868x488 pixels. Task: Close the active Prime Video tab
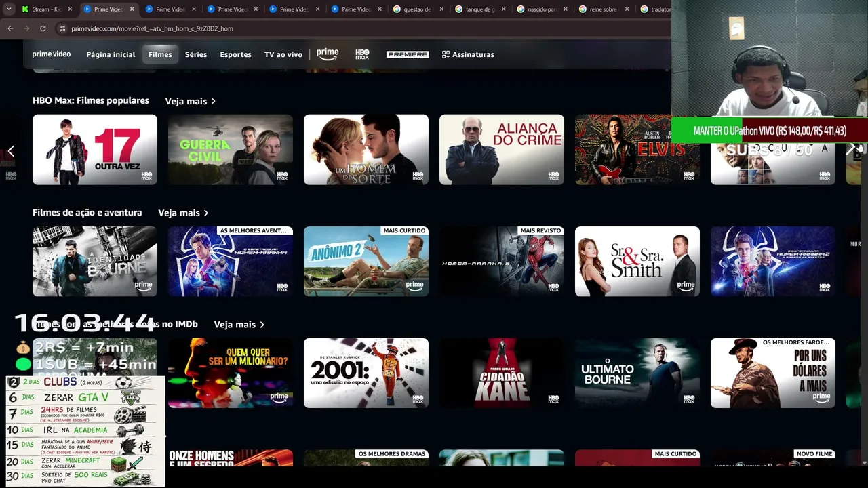(131, 9)
